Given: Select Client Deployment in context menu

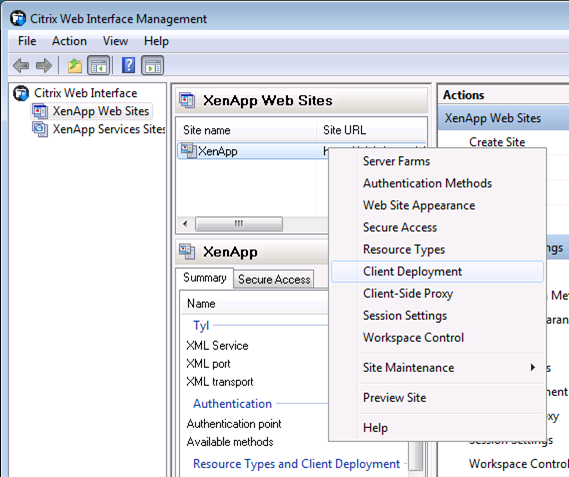Looking at the screenshot, I should click(437, 272).
